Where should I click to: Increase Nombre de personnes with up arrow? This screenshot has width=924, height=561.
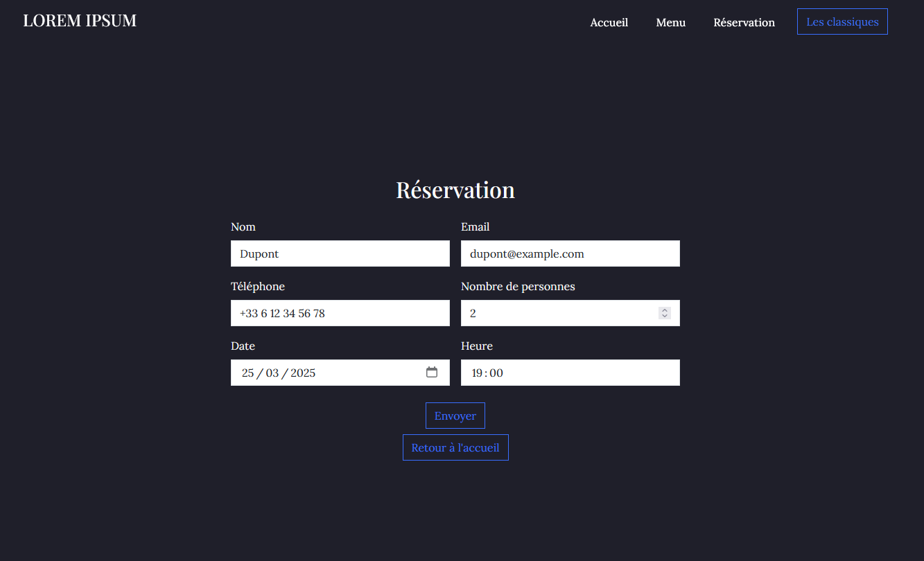coord(665,310)
